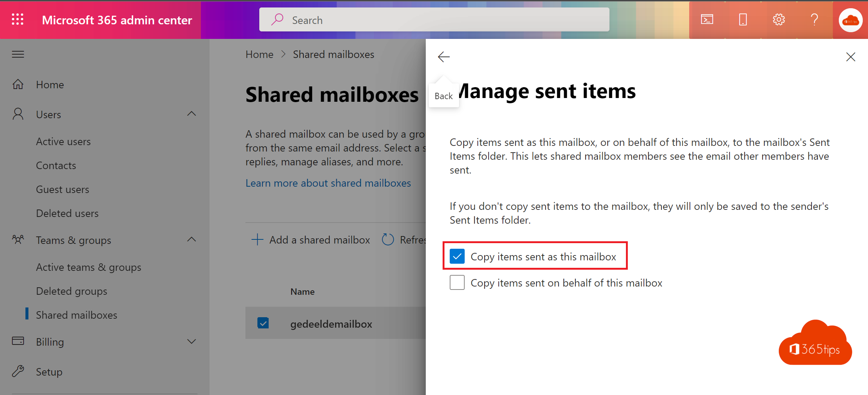Collapse the navigation with hamburger icon

tap(18, 54)
